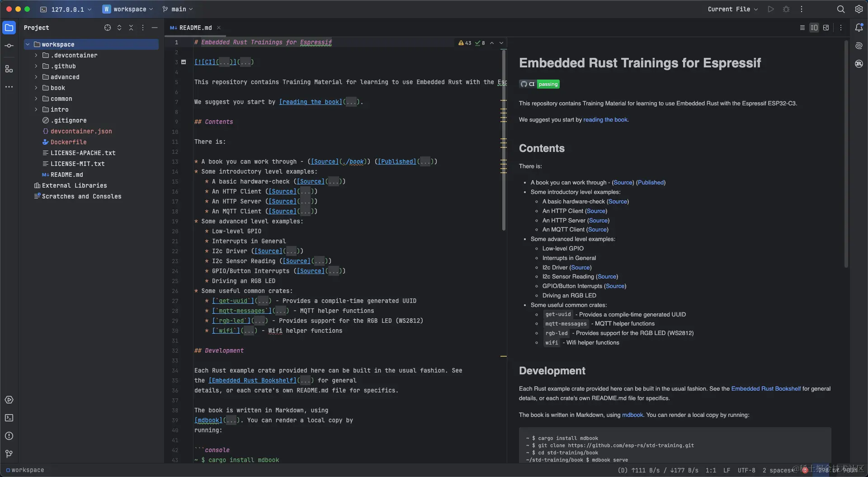This screenshot has height=477, width=868.
Task: Open the inspections warnings widget showing 43
Action: click(465, 43)
